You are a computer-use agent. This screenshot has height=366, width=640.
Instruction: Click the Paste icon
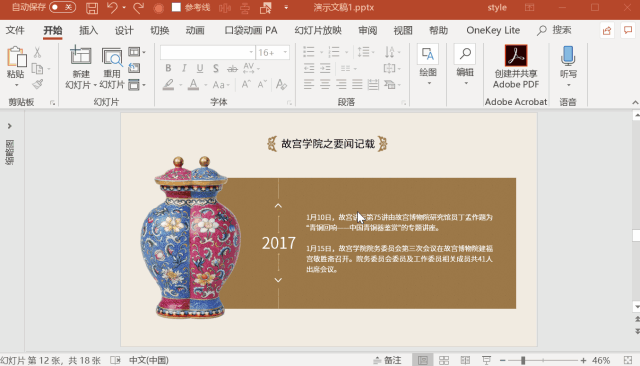(16, 57)
